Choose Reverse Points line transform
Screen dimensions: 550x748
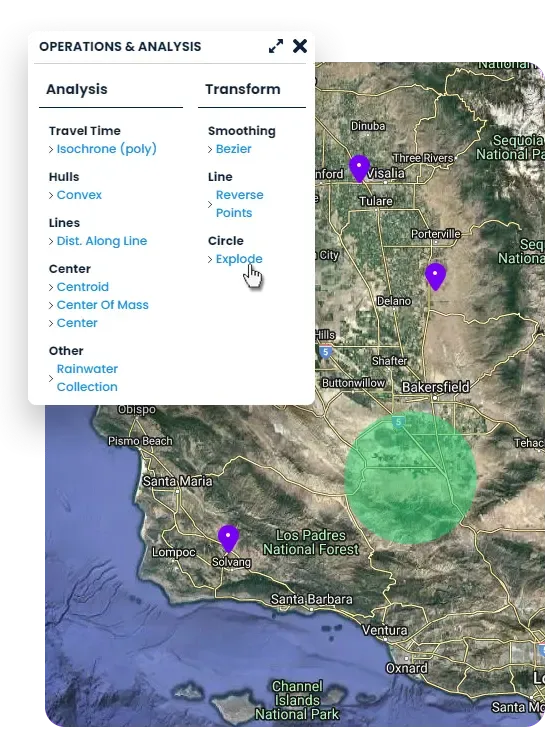(x=239, y=204)
